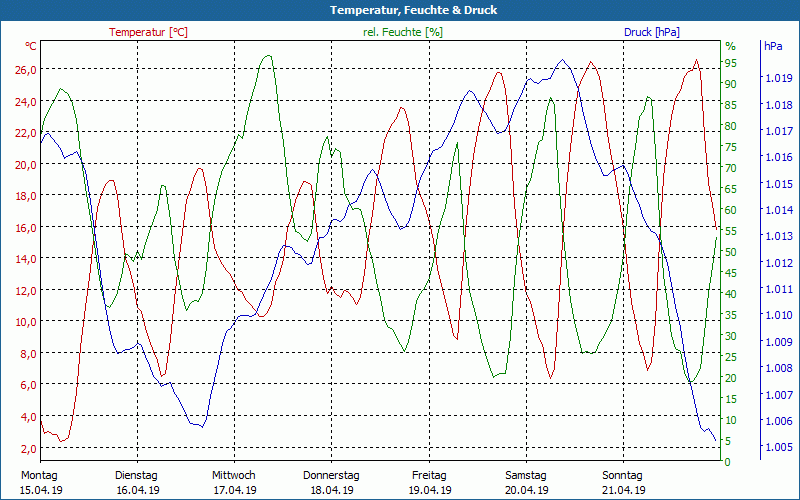Select the red Temperatur [°C] legend label
Screen dimensions: 800x500
[x=148, y=32]
